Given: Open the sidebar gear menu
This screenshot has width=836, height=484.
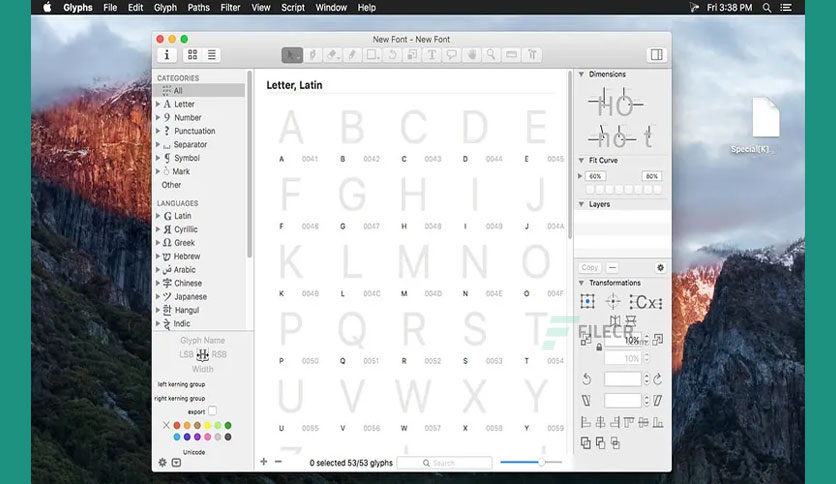Looking at the screenshot, I should [163, 463].
